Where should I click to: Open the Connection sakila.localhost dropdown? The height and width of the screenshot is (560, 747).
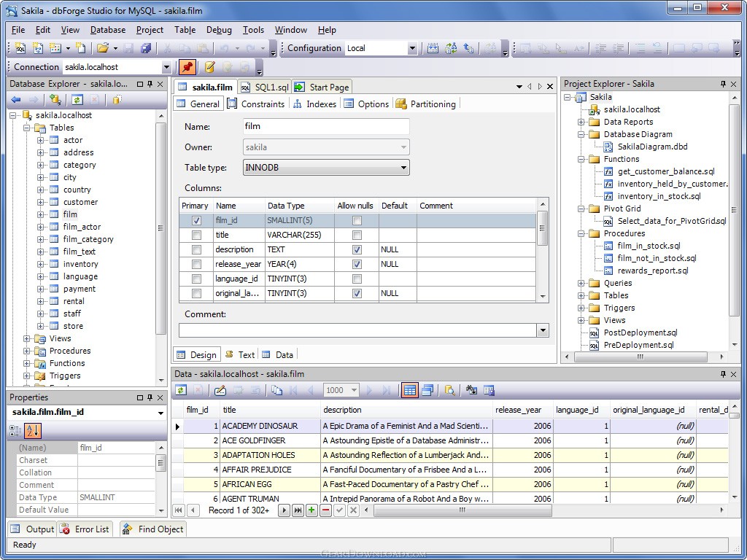coord(166,67)
